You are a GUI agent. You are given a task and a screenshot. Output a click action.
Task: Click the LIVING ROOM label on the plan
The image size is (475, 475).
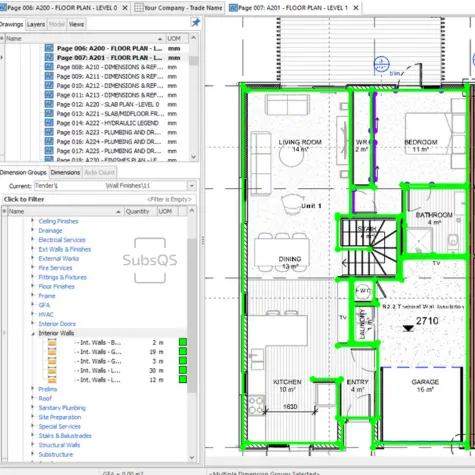click(300, 142)
